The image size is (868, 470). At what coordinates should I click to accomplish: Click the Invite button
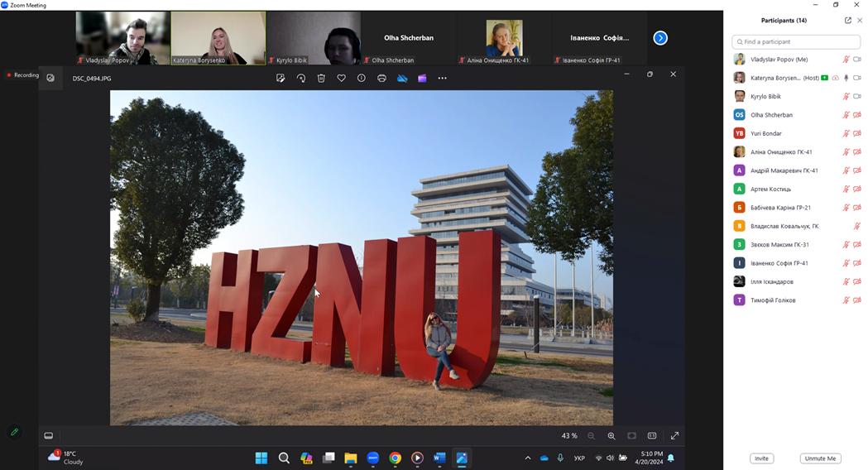[761, 458]
